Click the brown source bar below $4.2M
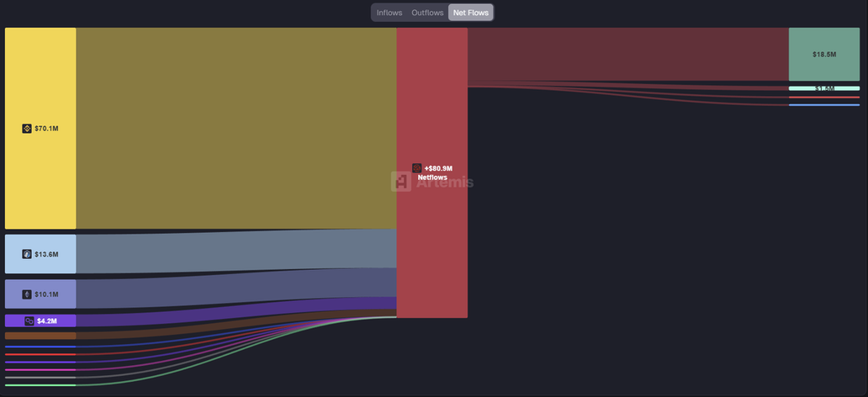This screenshot has height=397, width=868. pyautogui.click(x=40, y=336)
